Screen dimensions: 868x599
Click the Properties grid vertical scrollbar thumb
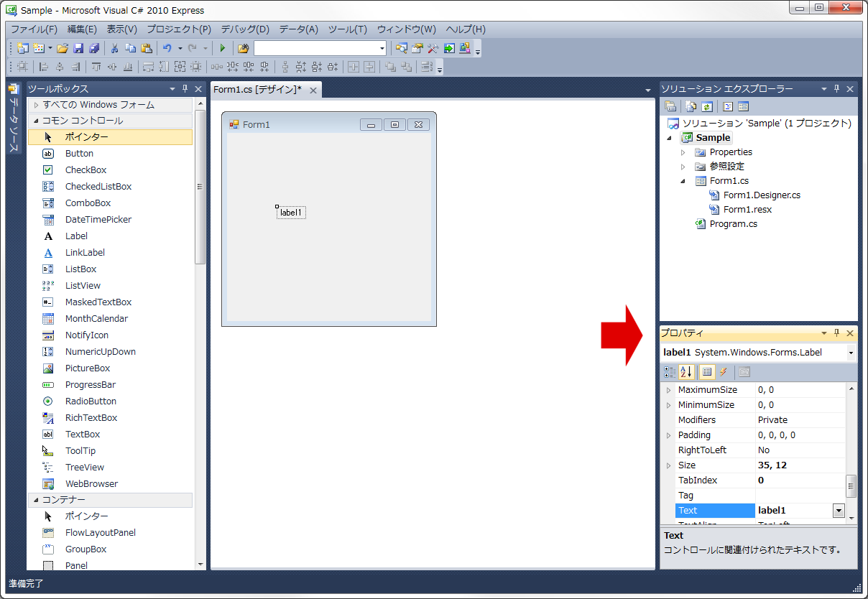coord(851,486)
